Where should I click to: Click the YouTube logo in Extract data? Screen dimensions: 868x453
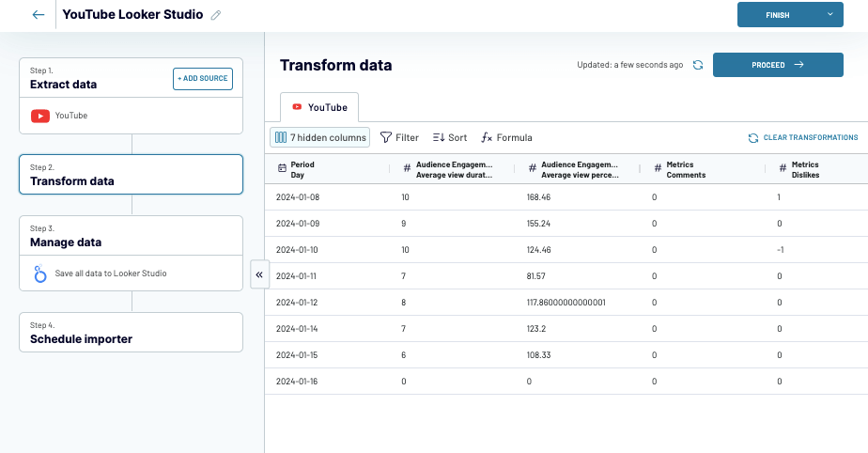tap(39, 116)
